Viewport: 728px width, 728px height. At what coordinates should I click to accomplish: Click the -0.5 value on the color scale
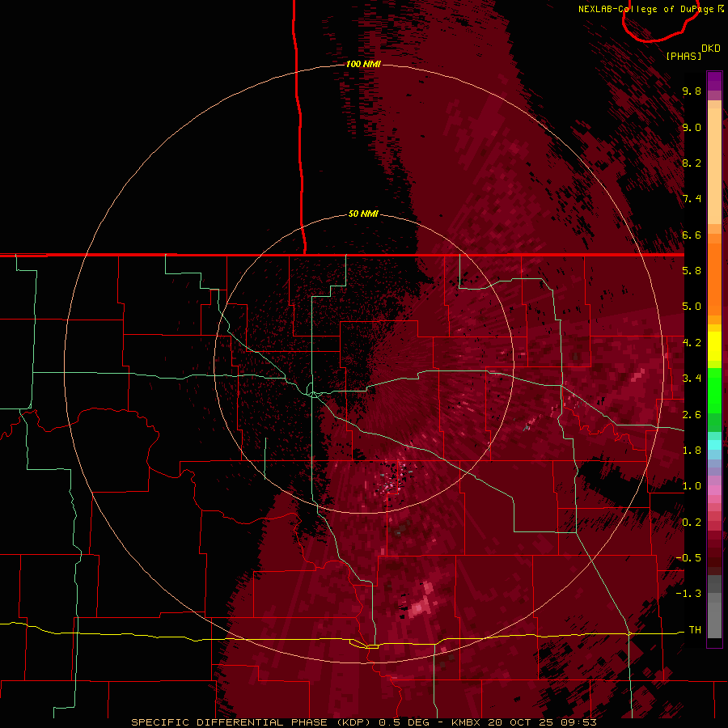(688, 558)
